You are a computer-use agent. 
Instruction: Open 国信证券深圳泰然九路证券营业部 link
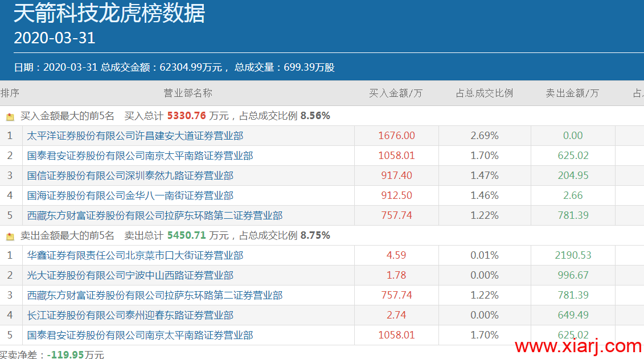tap(130, 176)
